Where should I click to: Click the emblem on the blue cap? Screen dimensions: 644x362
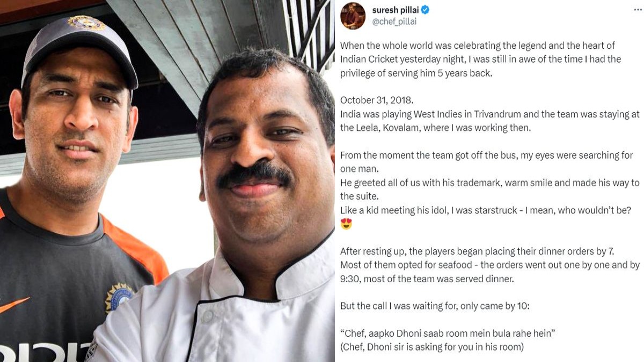pos(86,23)
